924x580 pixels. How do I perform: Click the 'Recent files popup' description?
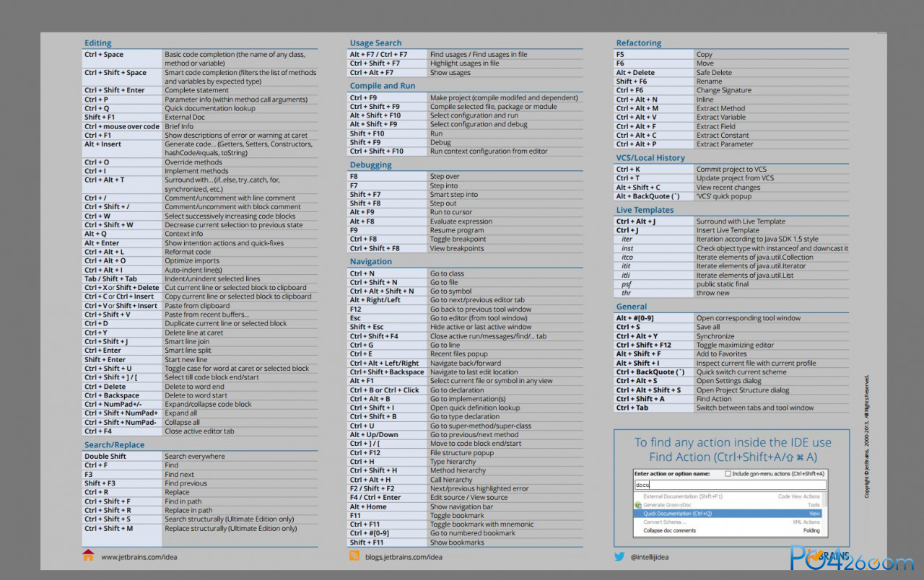[459, 354]
